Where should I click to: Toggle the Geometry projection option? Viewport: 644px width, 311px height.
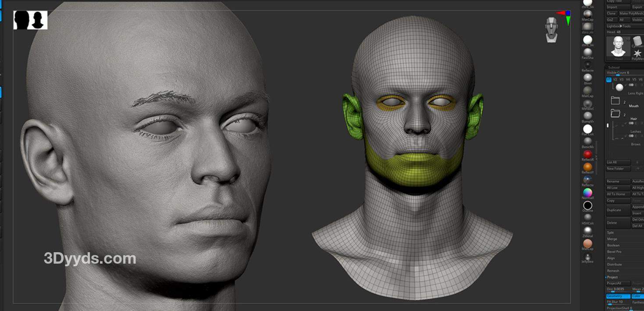coord(618,296)
